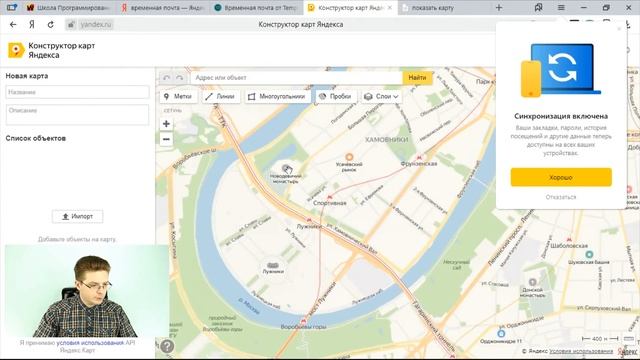
Task: Toggle the Пробки traffic layer
Action: pyautogui.click(x=335, y=96)
